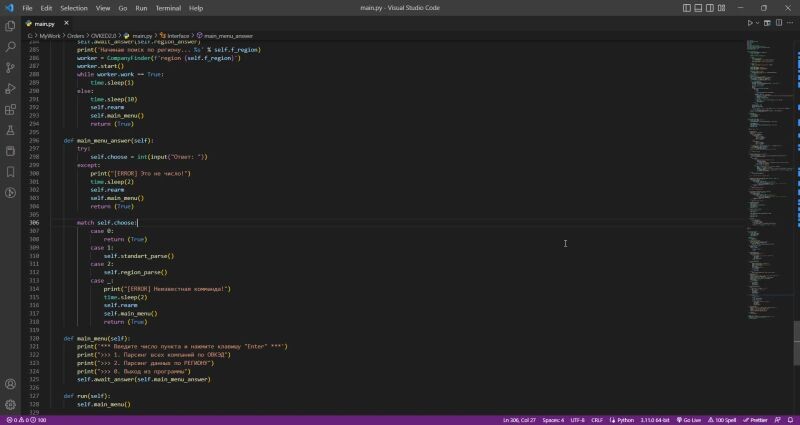Expand the run button dropdown arrow

pos(759,22)
